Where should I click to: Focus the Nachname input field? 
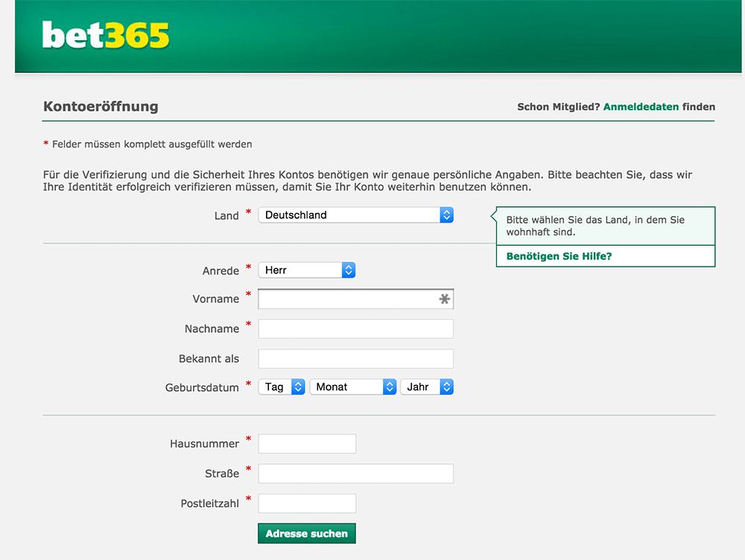pyautogui.click(x=355, y=328)
